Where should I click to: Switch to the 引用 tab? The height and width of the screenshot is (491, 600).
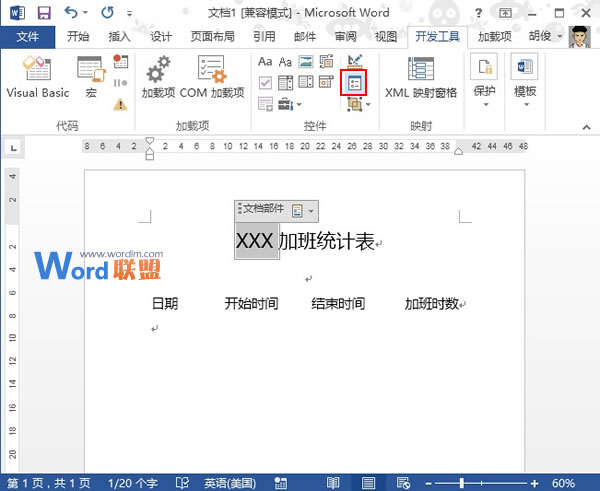pyautogui.click(x=264, y=37)
